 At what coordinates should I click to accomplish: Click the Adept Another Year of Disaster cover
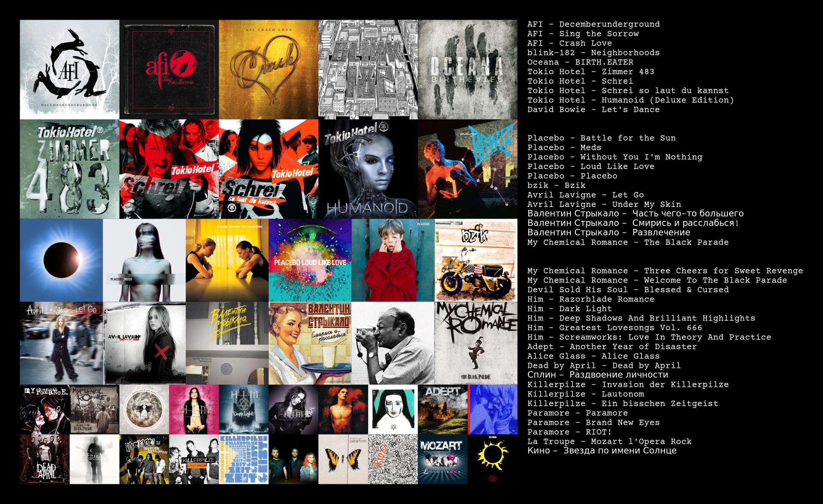[x=443, y=409]
